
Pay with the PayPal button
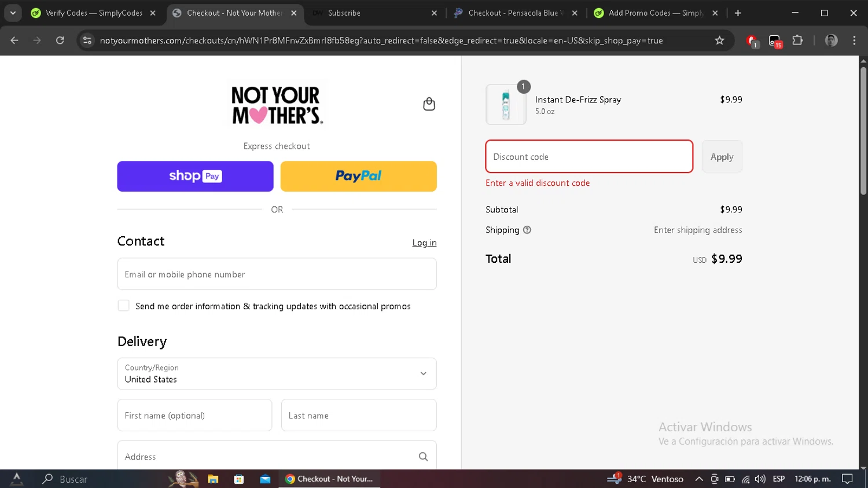(358, 176)
